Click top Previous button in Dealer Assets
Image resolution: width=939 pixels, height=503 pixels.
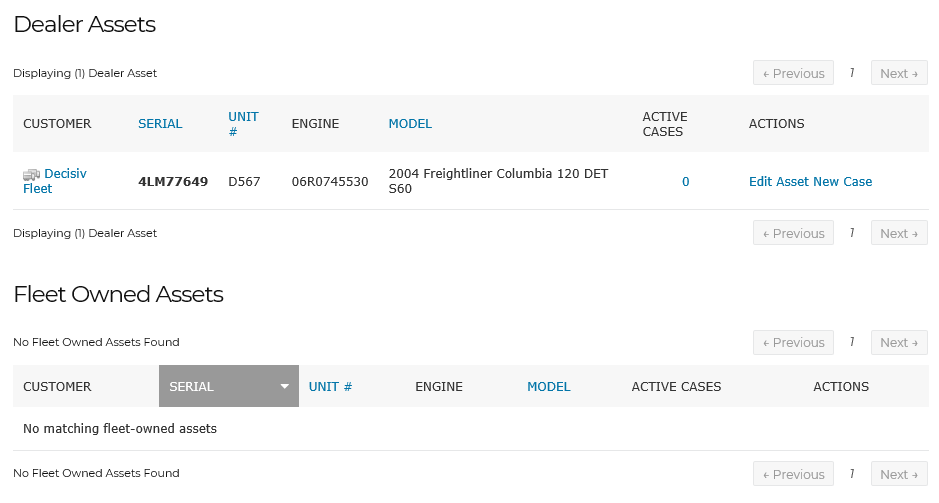793,73
